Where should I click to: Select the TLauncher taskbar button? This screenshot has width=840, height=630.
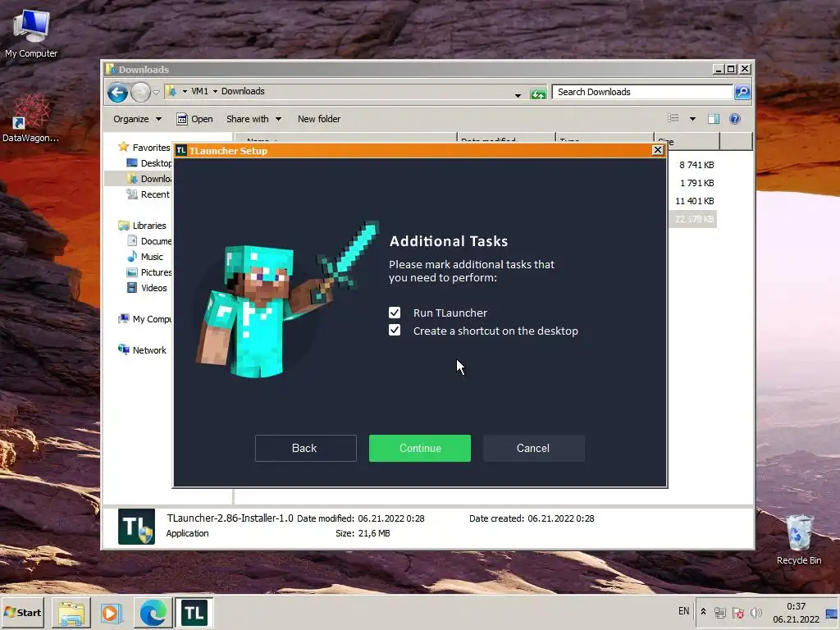[x=194, y=612]
